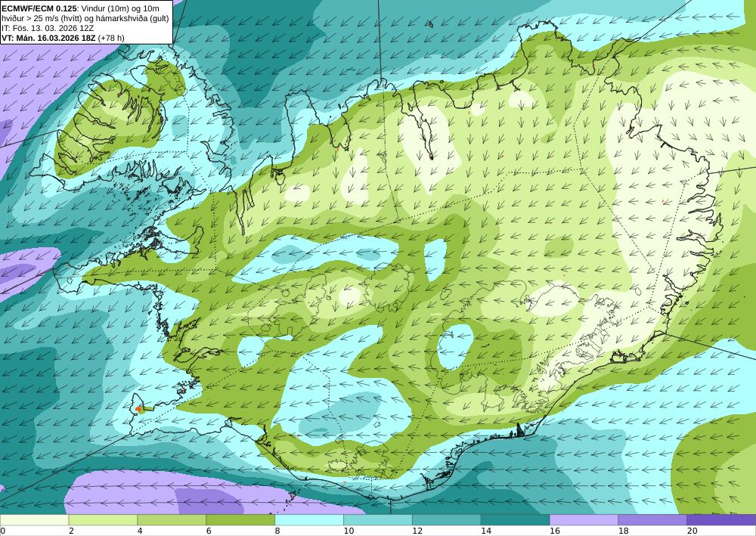
Task: Click the legend value "16"
Action: [x=555, y=531]
